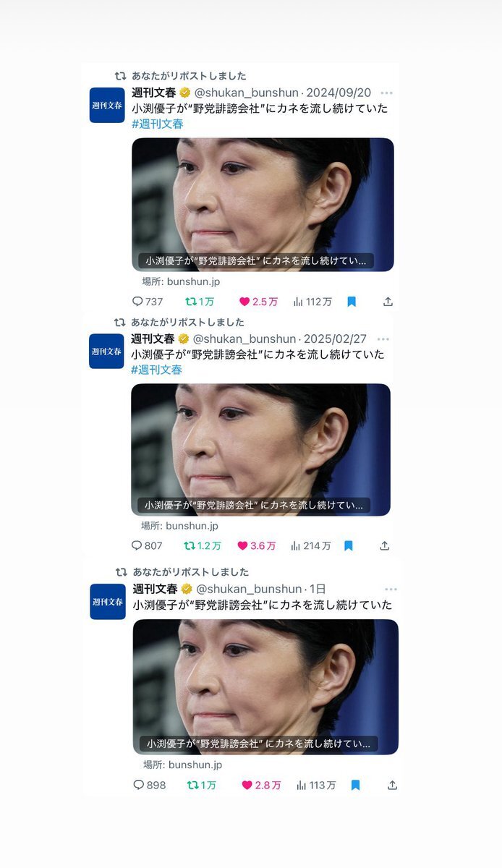Screen dimensions: 502x868
Task: Unlike the post with 2.5万 likes
Action: 258,302
